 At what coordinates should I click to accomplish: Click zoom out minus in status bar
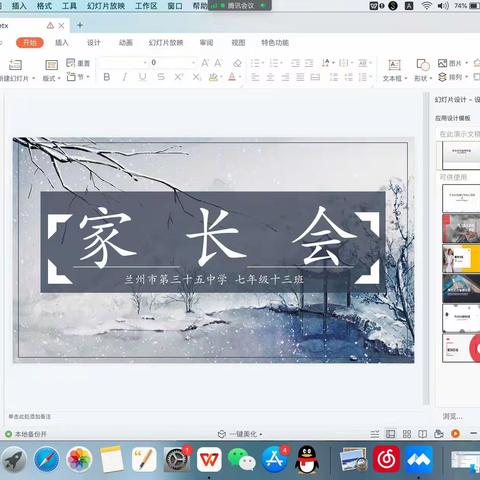[x=473, y=433]
